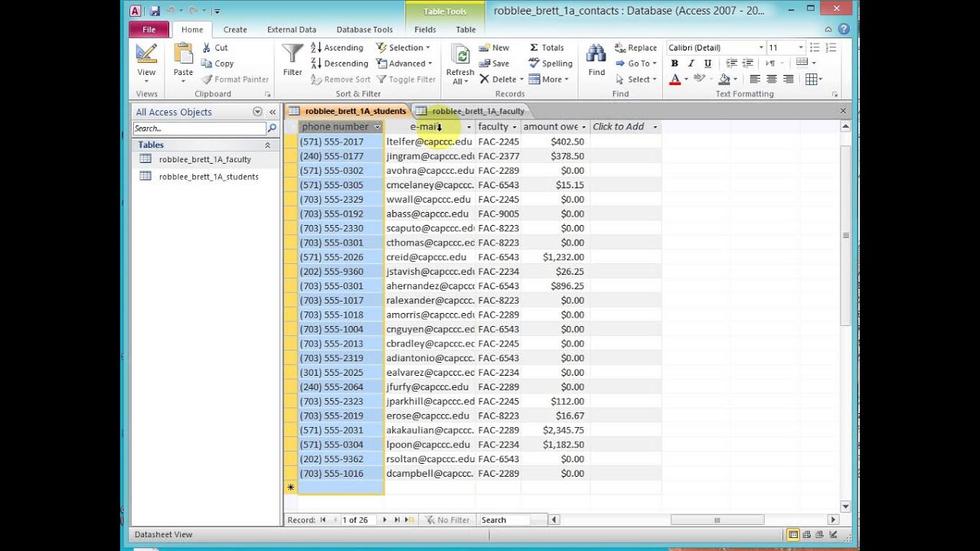The image size is (980, 551).
Task: Click the numbering list icon
Action: 831,47
